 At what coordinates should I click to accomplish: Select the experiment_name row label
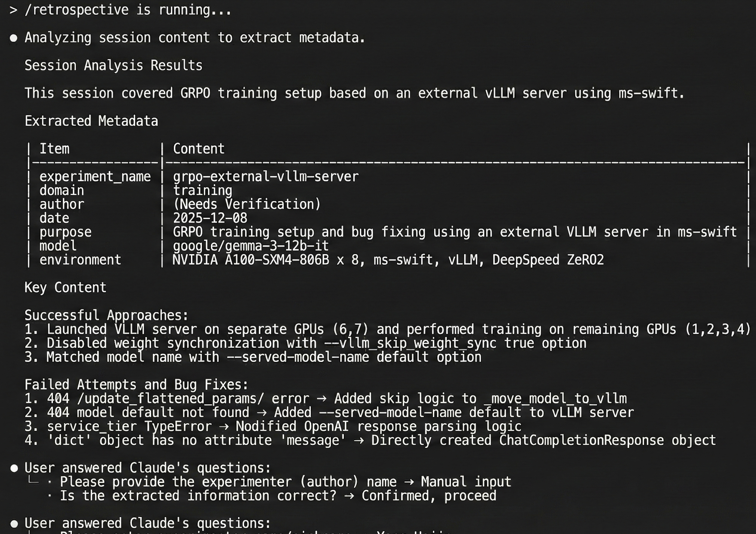pyautogui.click(x=95, y=177)
